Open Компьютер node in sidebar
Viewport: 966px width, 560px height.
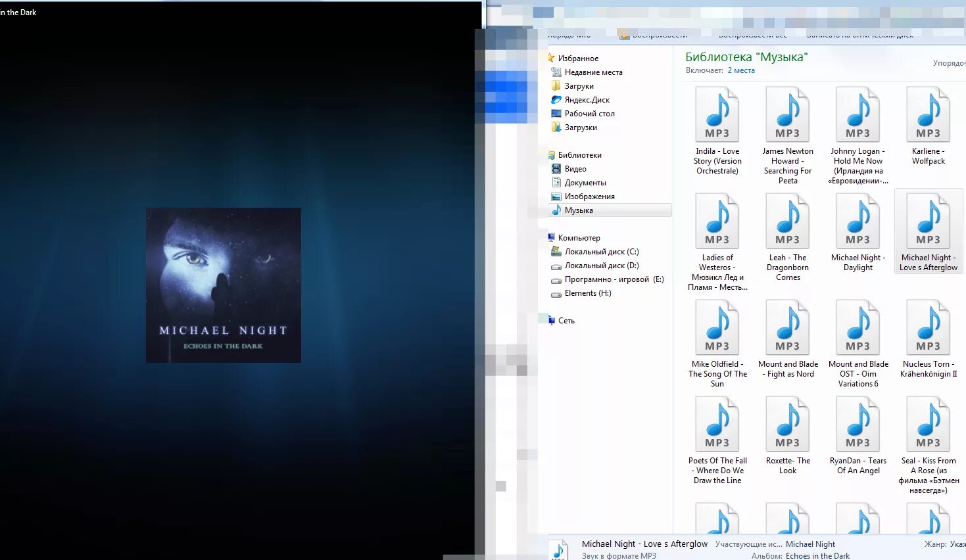[x=579, y=238]
